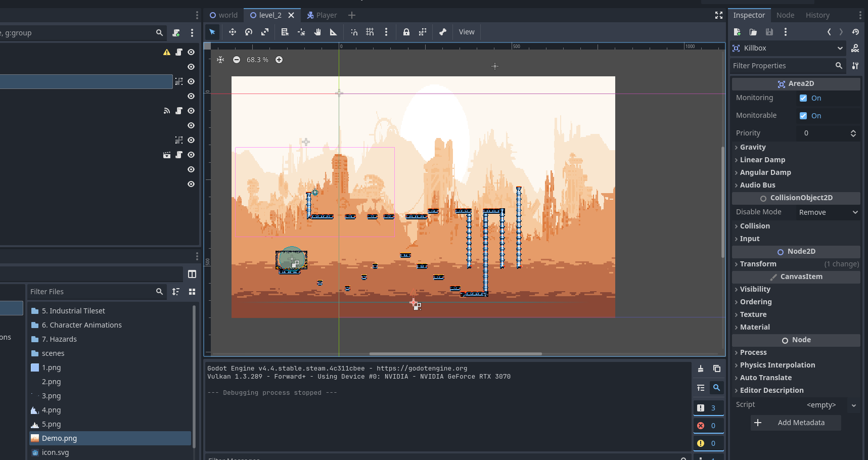The width and height of the screenshot is (868, 460).
Task: Lock the selected node with padlock icon
Action: coord(406,32)
